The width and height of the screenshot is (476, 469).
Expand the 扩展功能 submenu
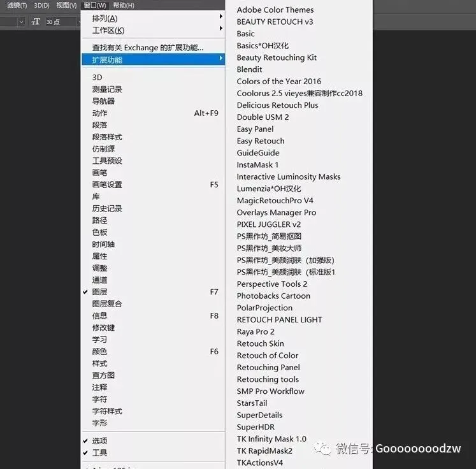point(154,59)
